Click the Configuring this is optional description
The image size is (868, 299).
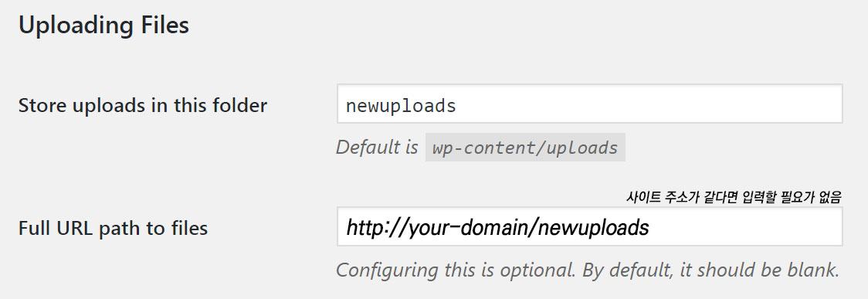click(x=588, y=270)
